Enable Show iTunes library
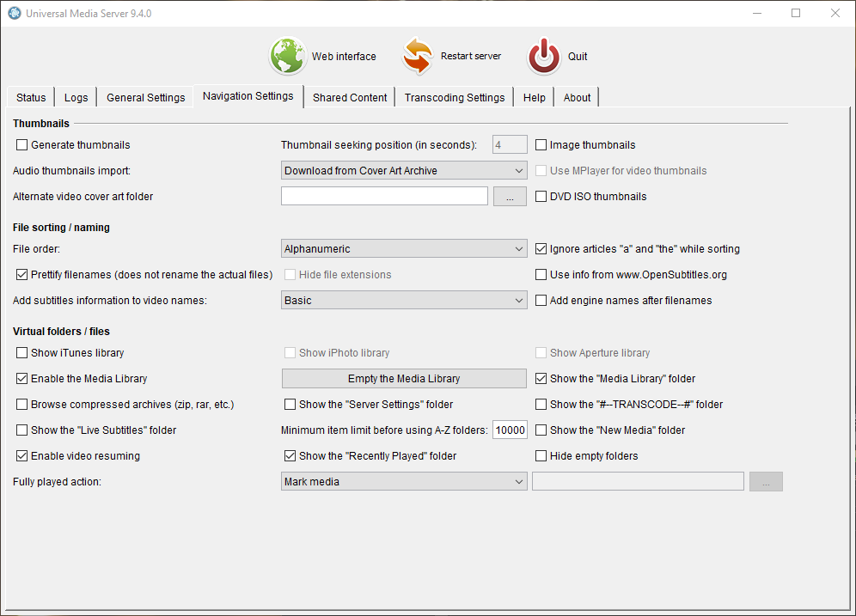Image resolution: width=856 pixels, height=616 pixels. click(21, 352)
